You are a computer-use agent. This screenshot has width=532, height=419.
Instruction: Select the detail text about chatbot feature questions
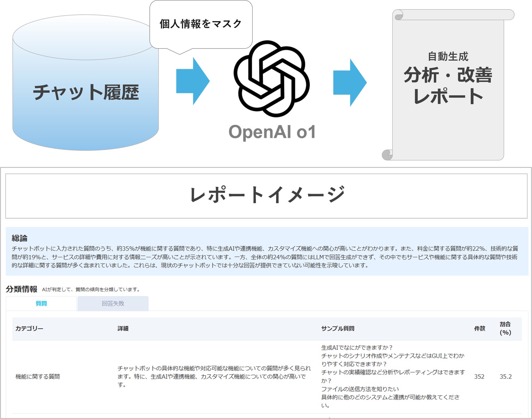coord(214,376)
